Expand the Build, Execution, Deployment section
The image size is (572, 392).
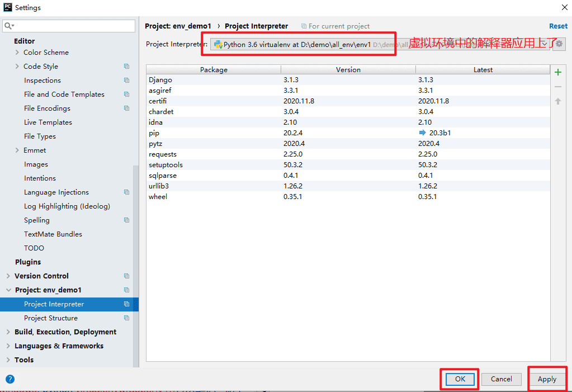pos(8,332)
